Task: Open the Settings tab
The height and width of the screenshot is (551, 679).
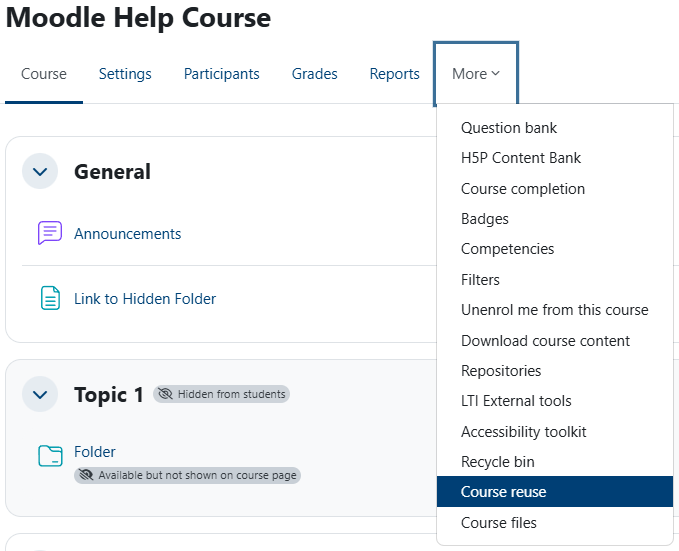Action: (125, 74)
